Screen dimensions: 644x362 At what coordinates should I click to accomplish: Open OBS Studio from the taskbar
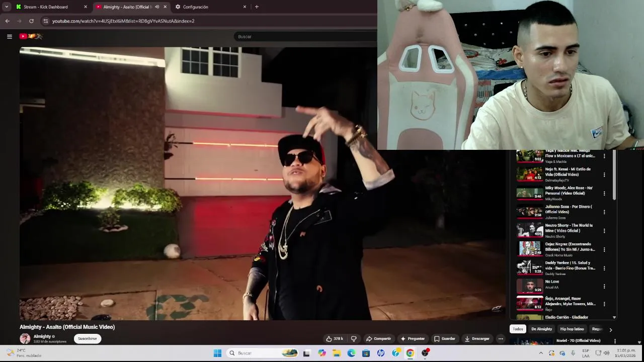(x=425, y=353)
